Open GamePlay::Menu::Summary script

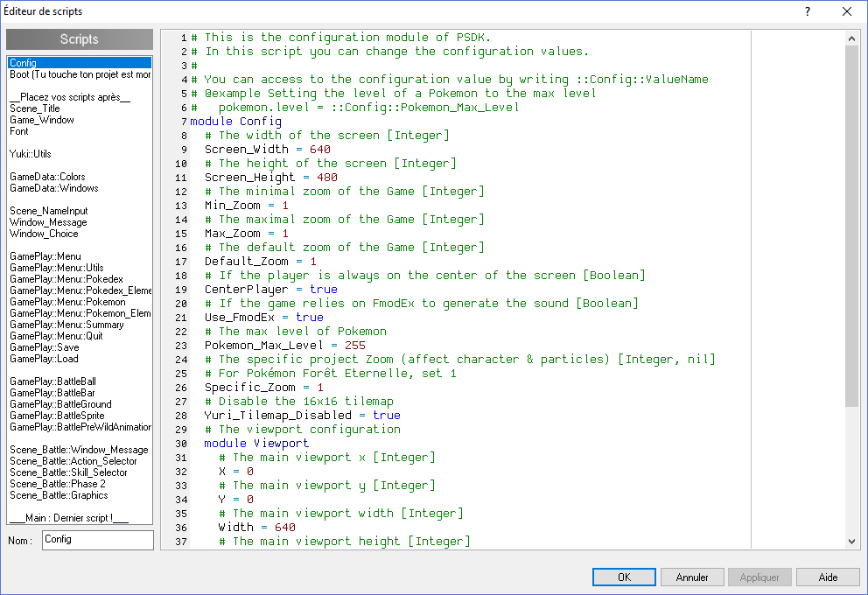80,325
